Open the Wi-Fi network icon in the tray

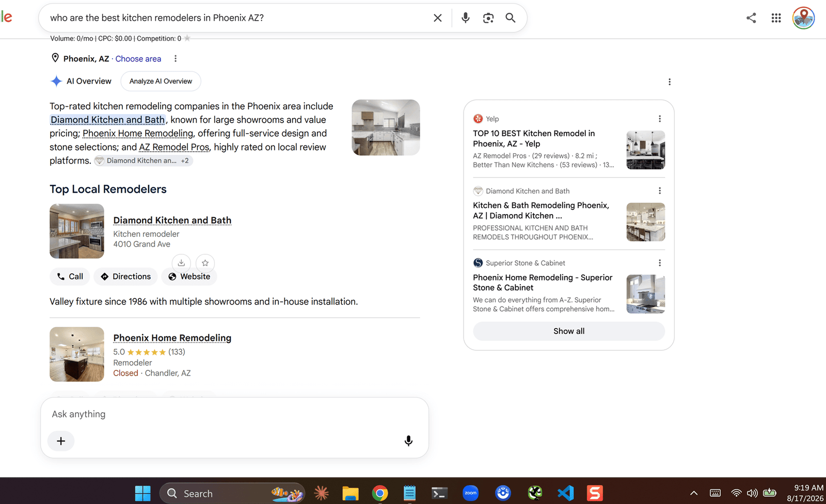coord(737,493)
